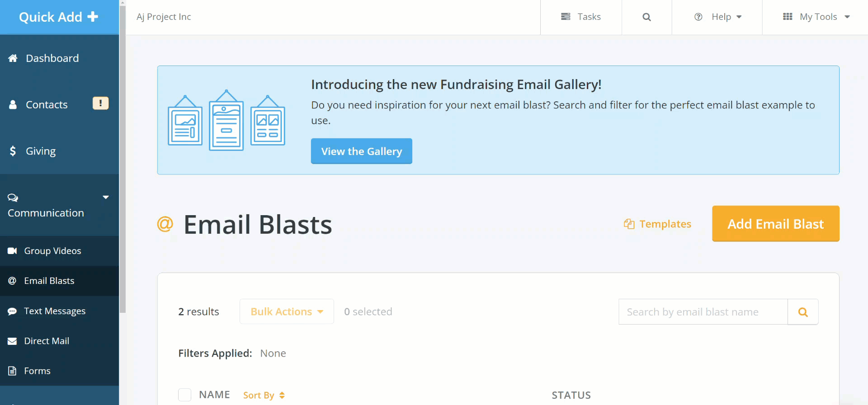
Task: Check the select-all box beside NAME column
Action: (184, 394)
